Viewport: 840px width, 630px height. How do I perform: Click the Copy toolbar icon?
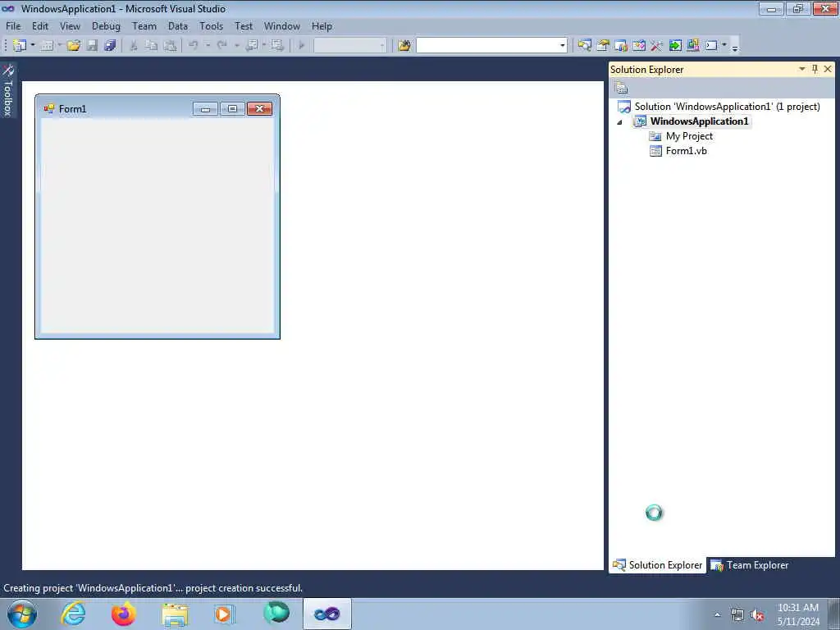pos(152,46)
